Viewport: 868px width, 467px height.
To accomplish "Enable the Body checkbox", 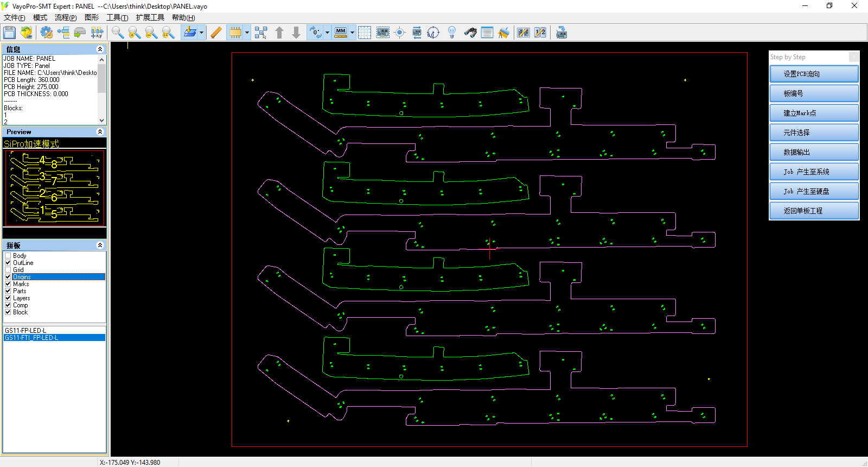I will (8, 256).
